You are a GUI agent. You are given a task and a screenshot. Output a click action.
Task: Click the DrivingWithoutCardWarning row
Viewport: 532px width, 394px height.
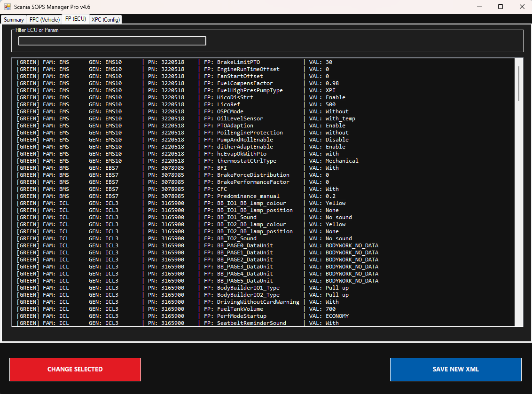tap(188, 302)
